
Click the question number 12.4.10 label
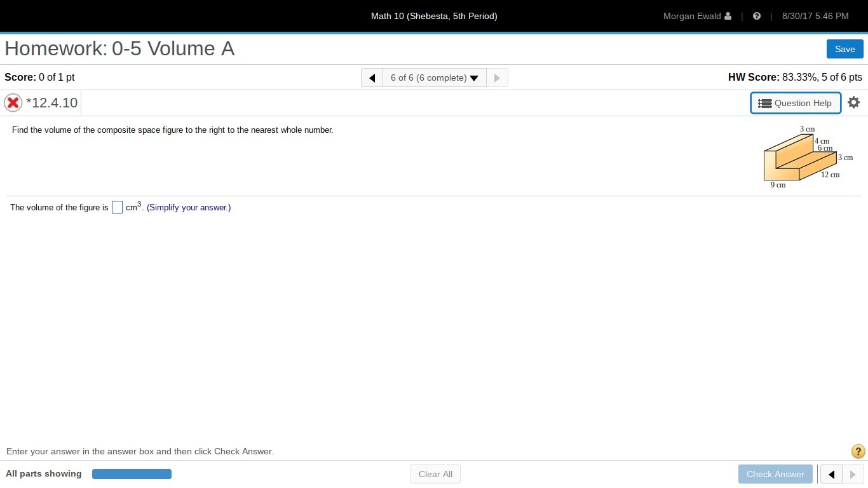pyautogui.click(x=51, y=103)
